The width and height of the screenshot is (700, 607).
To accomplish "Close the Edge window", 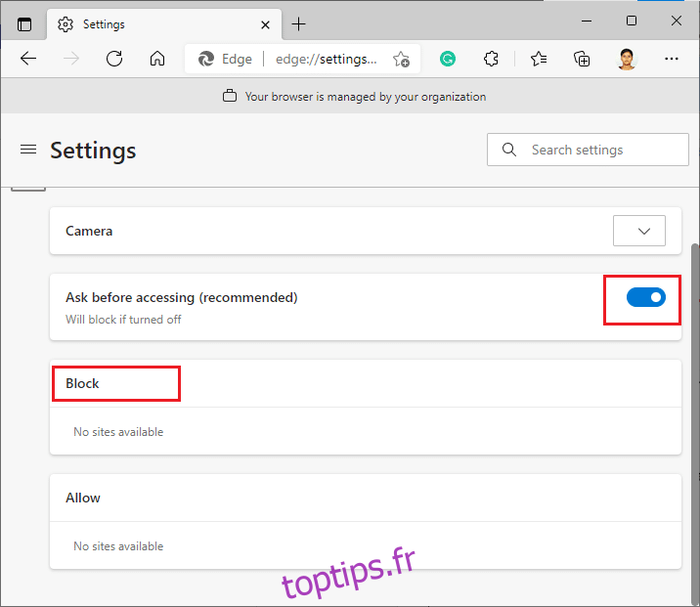I will click(676, 21).
